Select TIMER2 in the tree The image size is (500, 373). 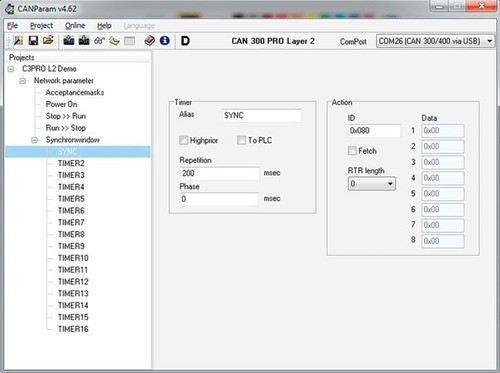71,163
